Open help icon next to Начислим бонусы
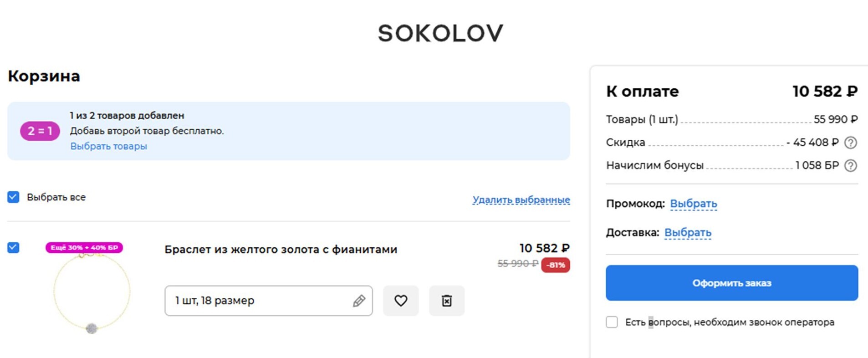 [x=850, y=165]
